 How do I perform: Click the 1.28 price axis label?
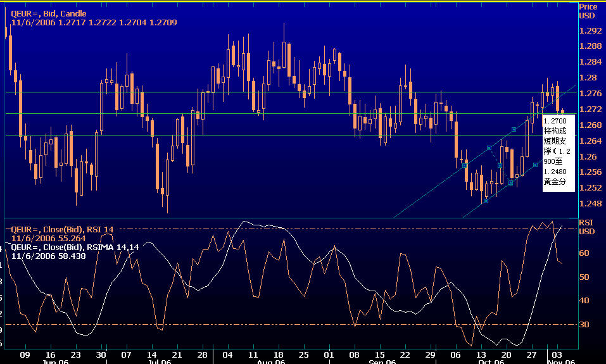click(x=588, y=78)
